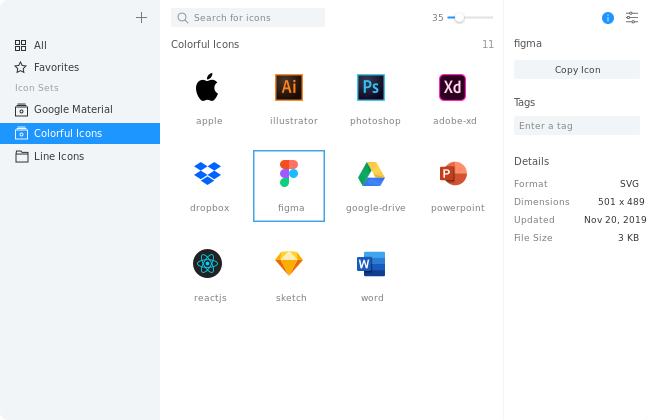Select the Sketch icon
650x420 pixels.
pos(289,263)
